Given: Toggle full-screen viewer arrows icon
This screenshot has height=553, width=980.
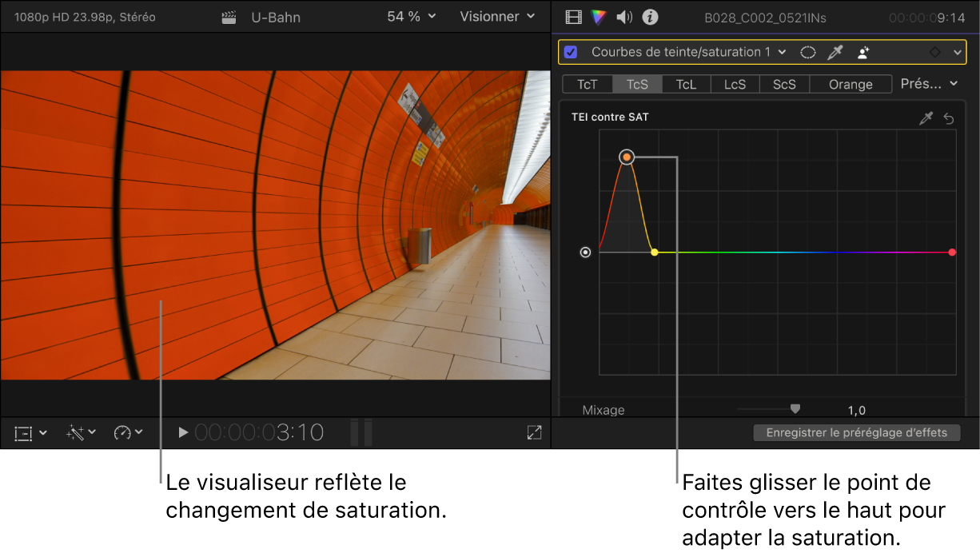Looking at the screenshot, I should click(534, 432).
